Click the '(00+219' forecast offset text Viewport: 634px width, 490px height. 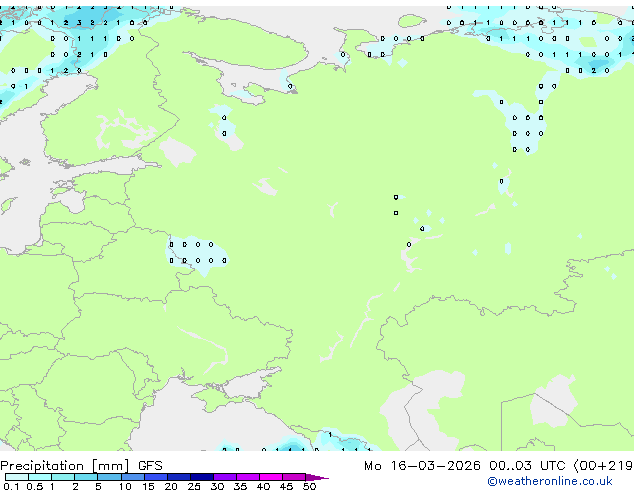coord(603,466)
